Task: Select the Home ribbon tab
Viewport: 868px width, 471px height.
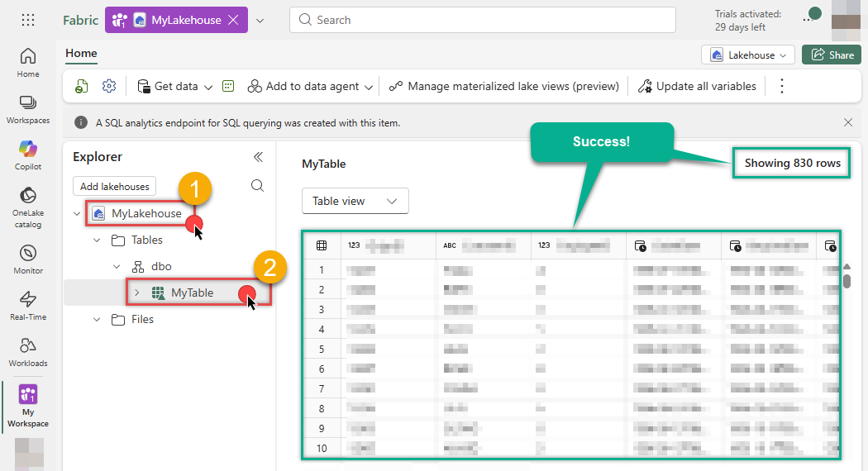Action: tap(81, 54)
